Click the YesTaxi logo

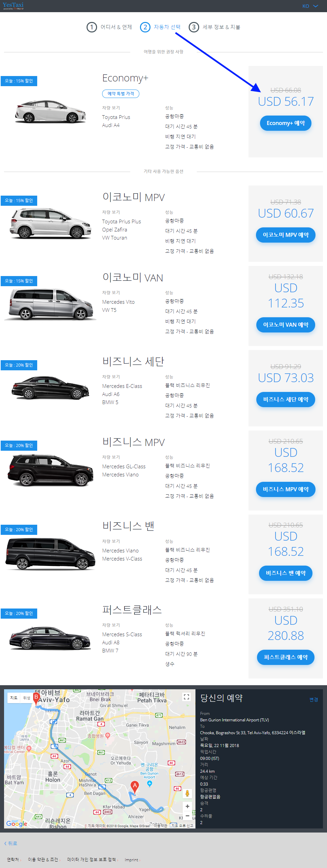tap(13, 6)
